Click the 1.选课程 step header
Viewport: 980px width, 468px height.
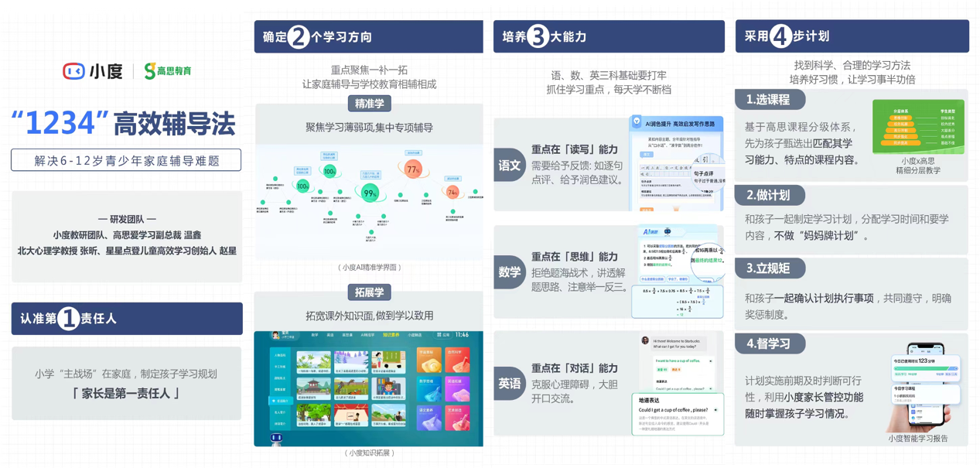770,100
